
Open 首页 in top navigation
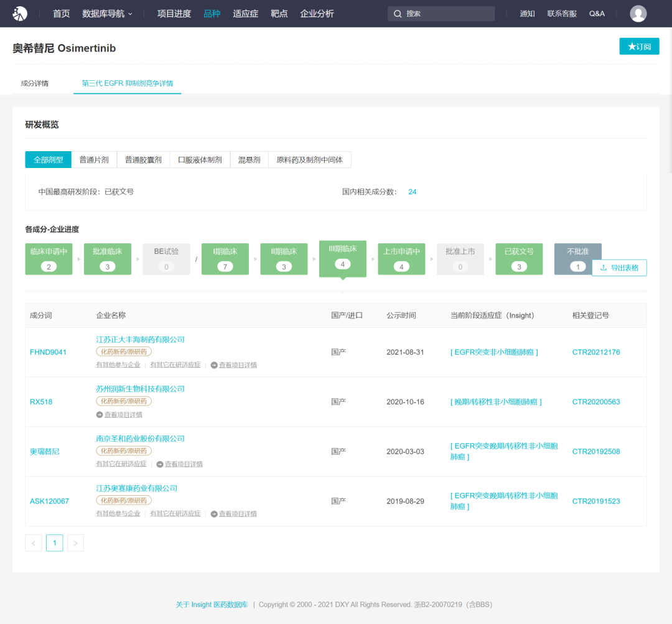(x=61, y=14)
